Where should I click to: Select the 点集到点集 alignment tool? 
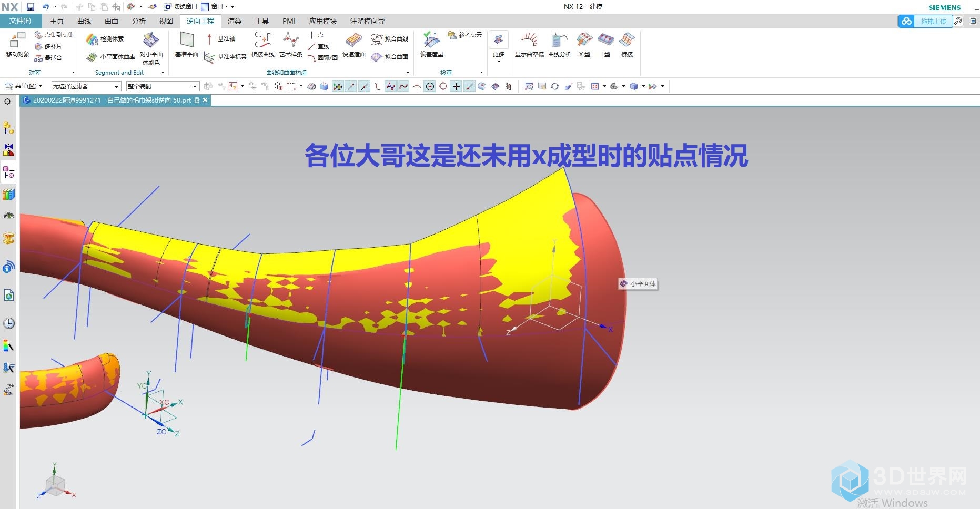[x=54, y=35]
